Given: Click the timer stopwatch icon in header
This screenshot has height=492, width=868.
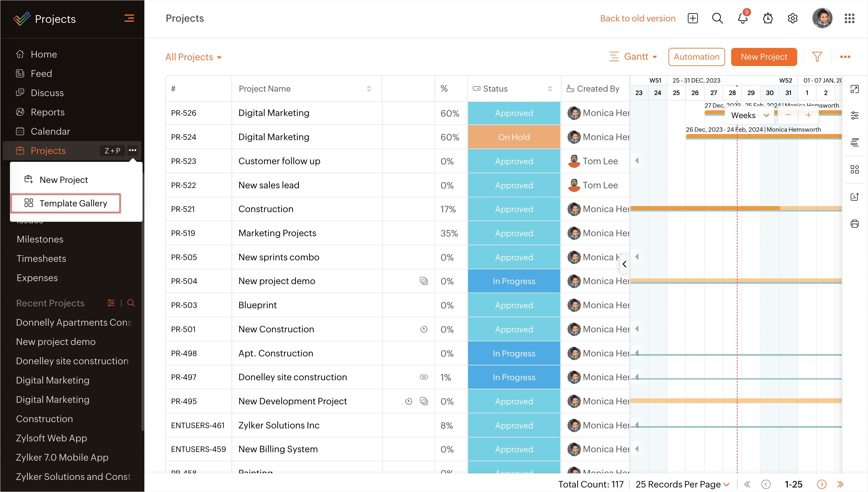Looking at the screenshot, I should [768, 18].
